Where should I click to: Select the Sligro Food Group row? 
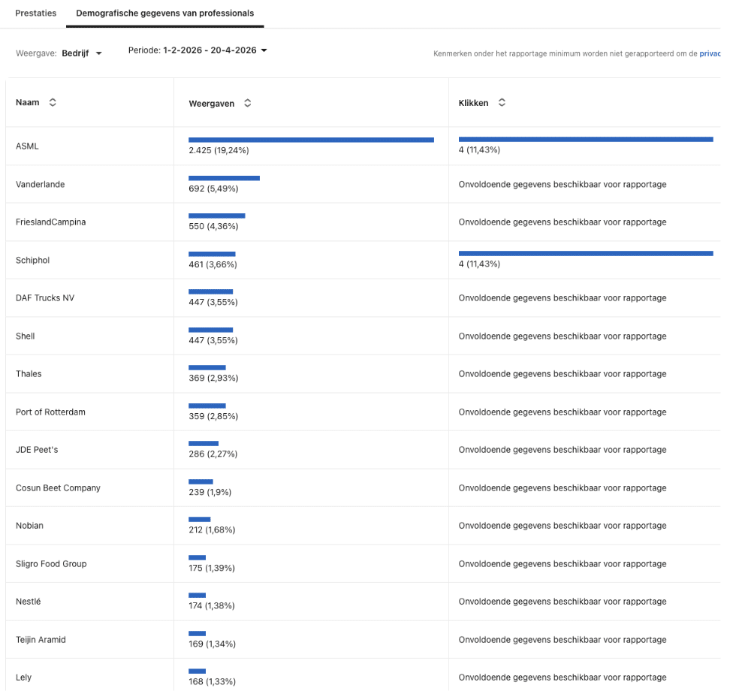51,564
